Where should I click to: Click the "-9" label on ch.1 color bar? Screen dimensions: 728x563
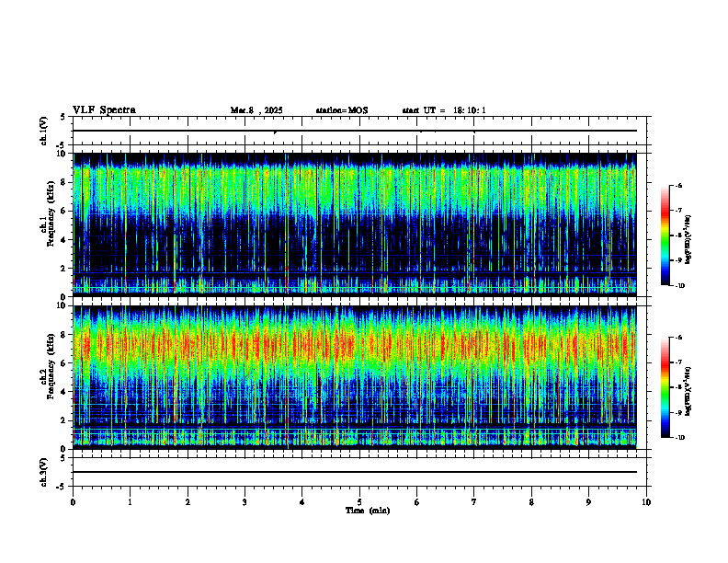point(678,260)
